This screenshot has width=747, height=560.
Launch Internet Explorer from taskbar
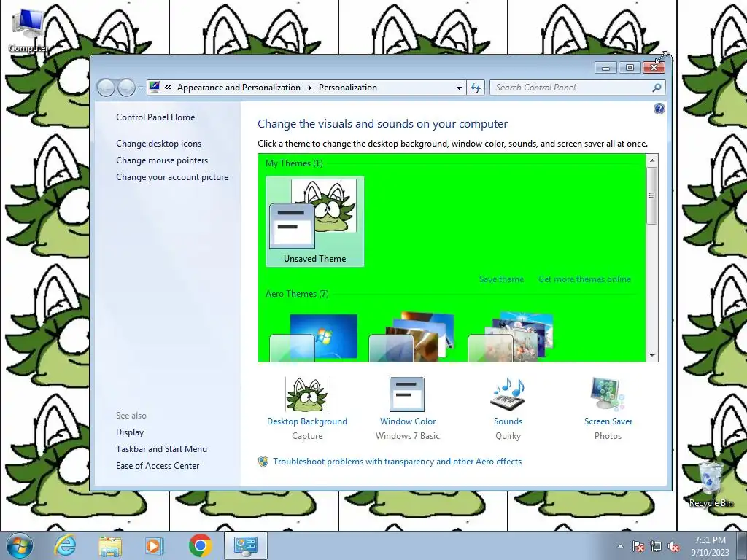(65, 545)
